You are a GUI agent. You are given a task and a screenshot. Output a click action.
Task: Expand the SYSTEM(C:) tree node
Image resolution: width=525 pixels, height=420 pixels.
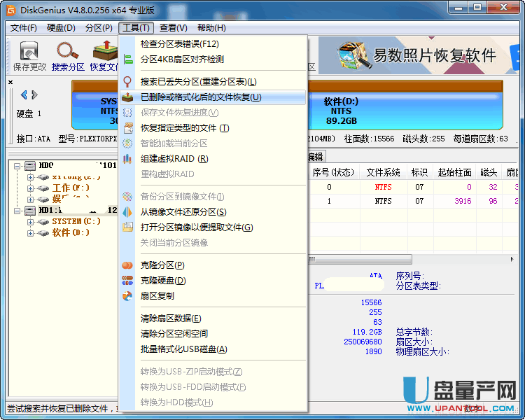(x=30, y=222)
